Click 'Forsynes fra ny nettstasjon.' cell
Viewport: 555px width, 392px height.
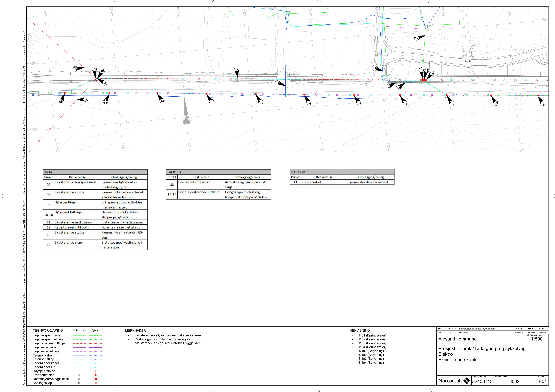[124, 227]
